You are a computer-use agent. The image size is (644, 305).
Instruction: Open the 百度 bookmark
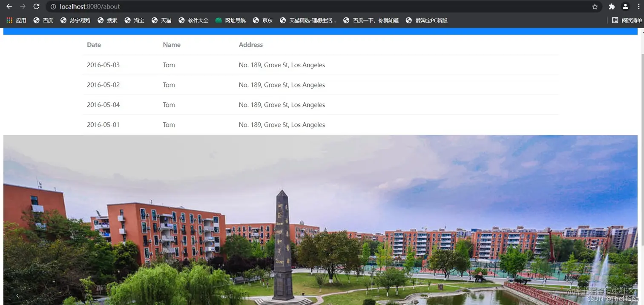(x=43, y=20)
